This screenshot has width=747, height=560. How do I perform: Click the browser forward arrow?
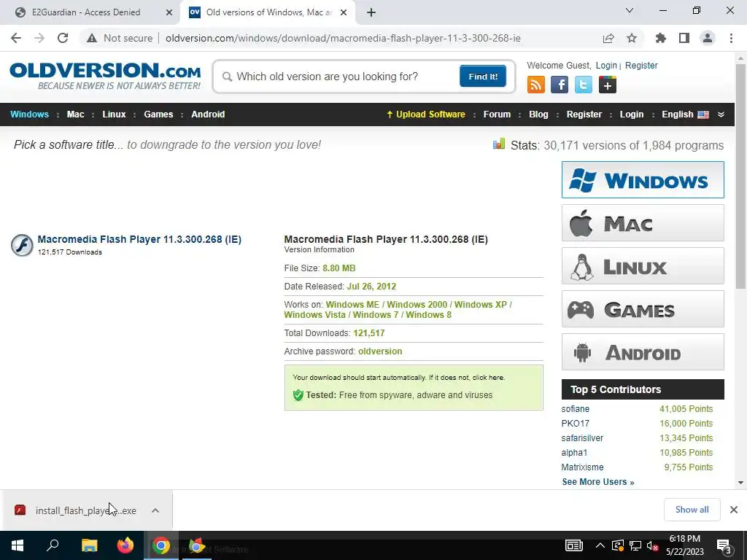[x=39, y=38]
